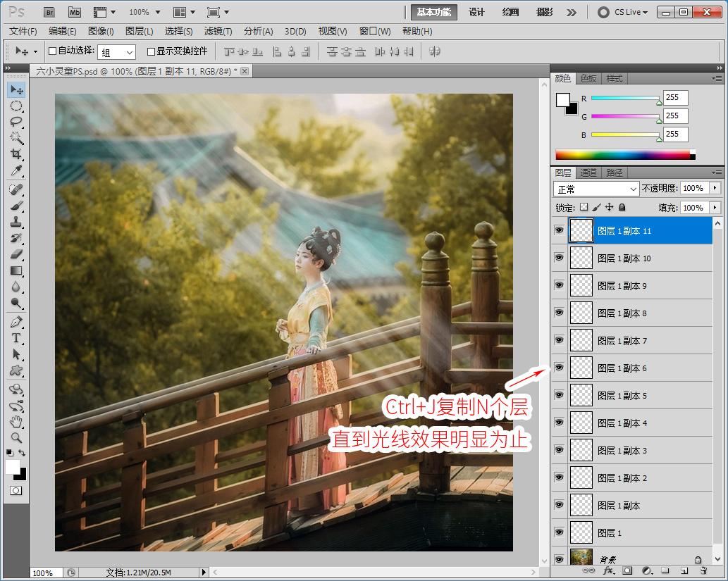The height and width of the screenshot is (581, 728).
Task: Select the Path Selection tool
Action: [x=16, y=354]
